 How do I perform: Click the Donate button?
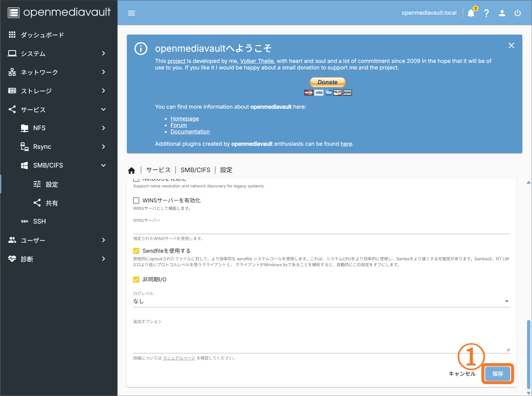click(x=328, y=82)
